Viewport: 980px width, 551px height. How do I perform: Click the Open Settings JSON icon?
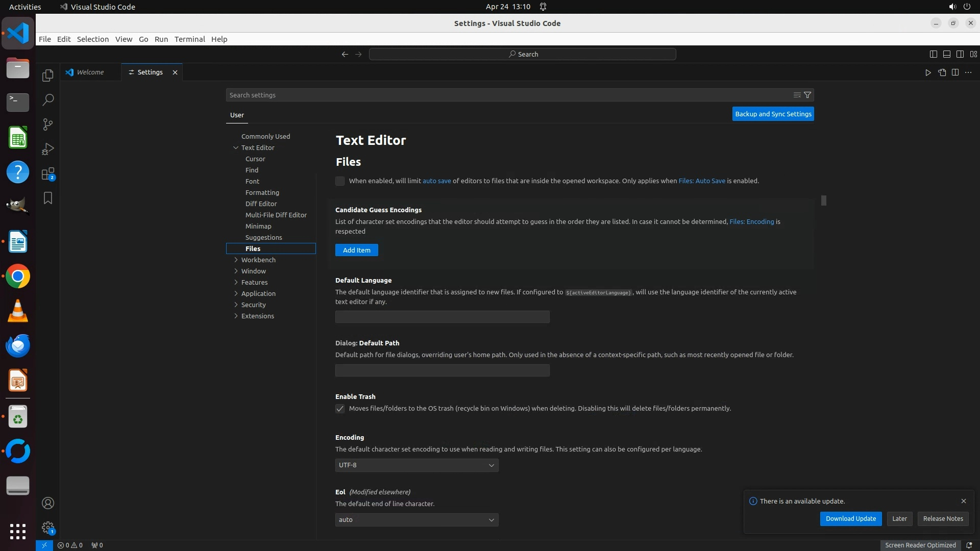(x=942, y=72)
